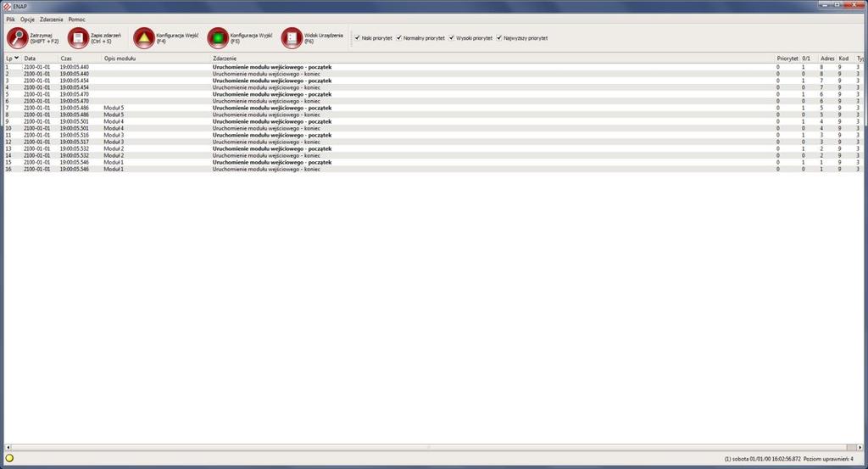Click the Zdarzenie column header
Screen dimensions: 868x469
pyautogui.click(x=492, y=59)
